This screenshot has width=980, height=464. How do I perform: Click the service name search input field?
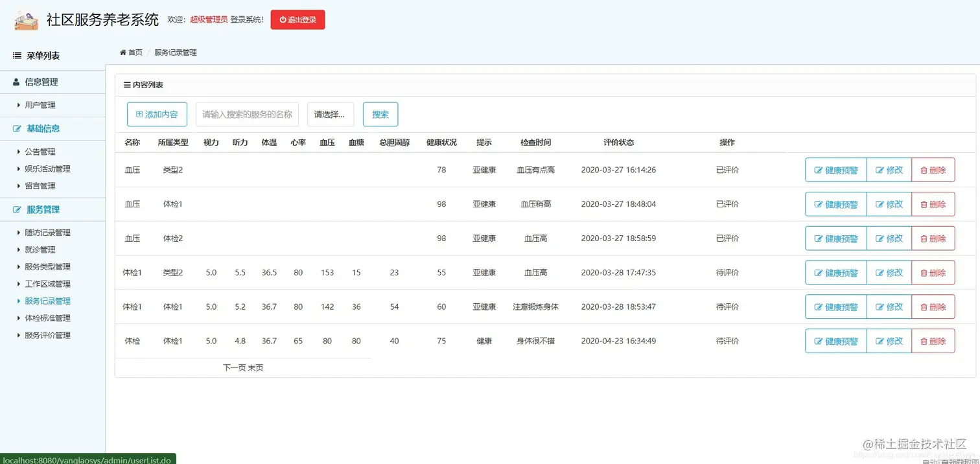pyautogui.click(x=246, y=113)
